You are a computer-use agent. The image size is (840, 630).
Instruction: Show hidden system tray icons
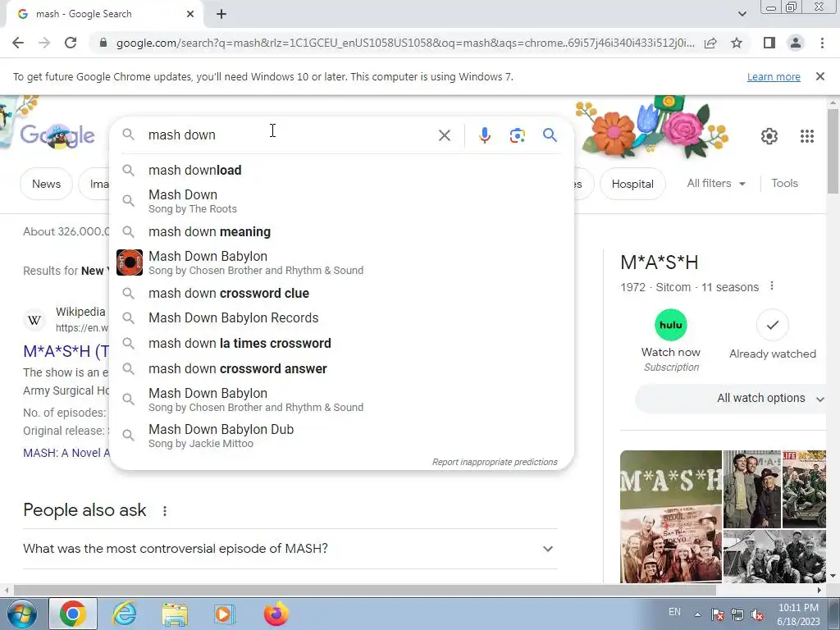click(x=697, y=614)
